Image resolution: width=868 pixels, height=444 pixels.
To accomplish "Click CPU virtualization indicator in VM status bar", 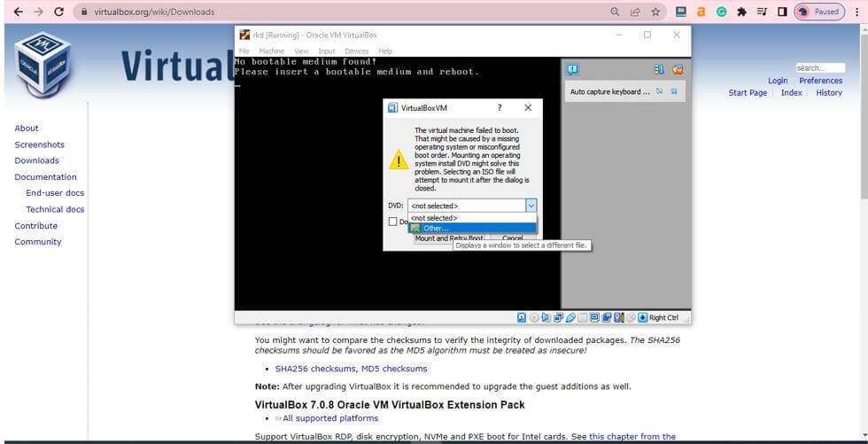I will [x=619, y=318].
